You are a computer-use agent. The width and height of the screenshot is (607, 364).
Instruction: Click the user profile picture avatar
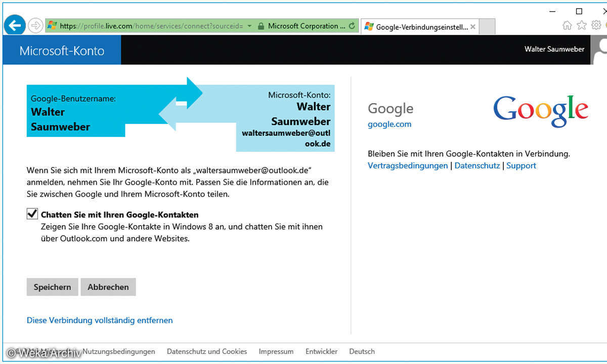(599, 50)
